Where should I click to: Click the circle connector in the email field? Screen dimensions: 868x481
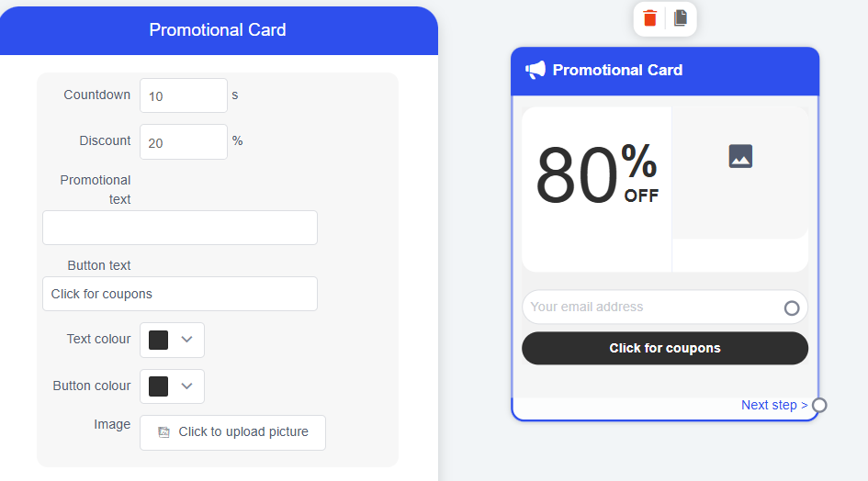(x=792, y=308)
